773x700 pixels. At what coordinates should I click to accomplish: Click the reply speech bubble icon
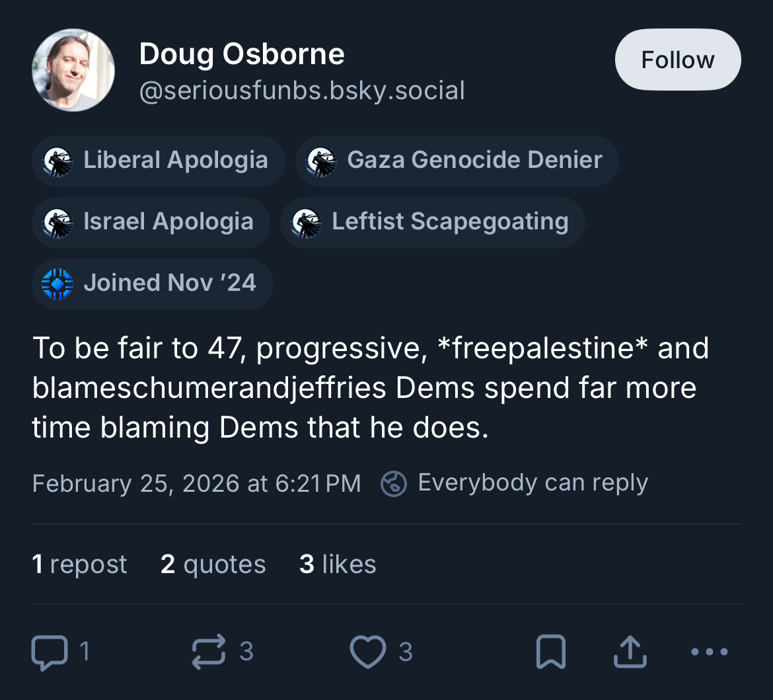tap(50, 652)
